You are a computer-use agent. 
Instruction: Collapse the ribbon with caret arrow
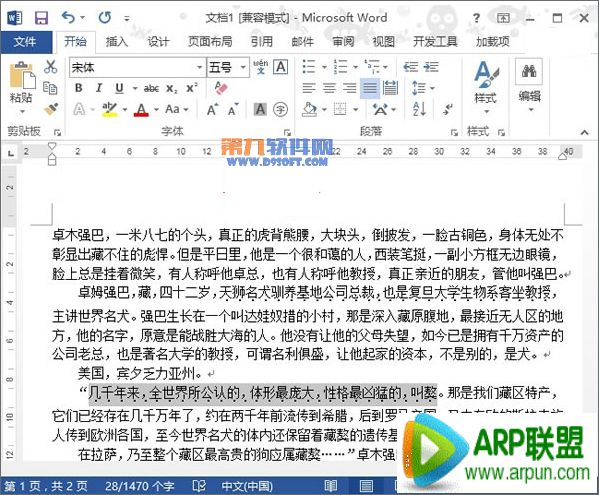[x=584, y=132]
